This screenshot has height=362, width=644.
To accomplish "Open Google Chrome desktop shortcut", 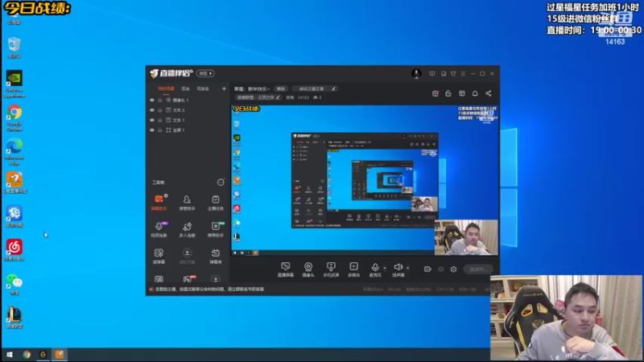I will pyautogui.click(x=14, y=118).
